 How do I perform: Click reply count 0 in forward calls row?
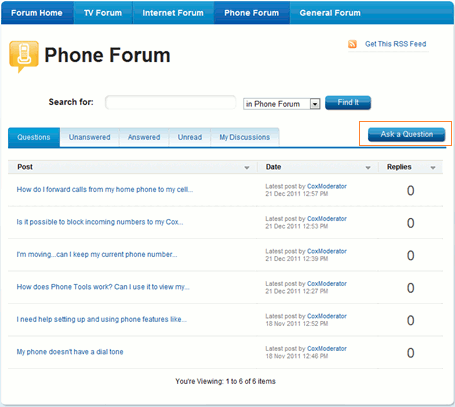pyautogui.click(x=411, y=191)
